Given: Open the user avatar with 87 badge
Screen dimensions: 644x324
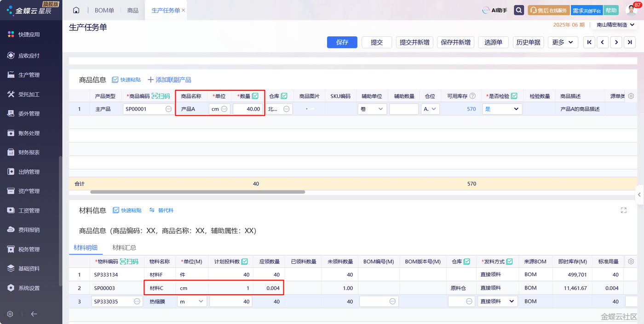Looking at the screenshot, I should [632, 10].
